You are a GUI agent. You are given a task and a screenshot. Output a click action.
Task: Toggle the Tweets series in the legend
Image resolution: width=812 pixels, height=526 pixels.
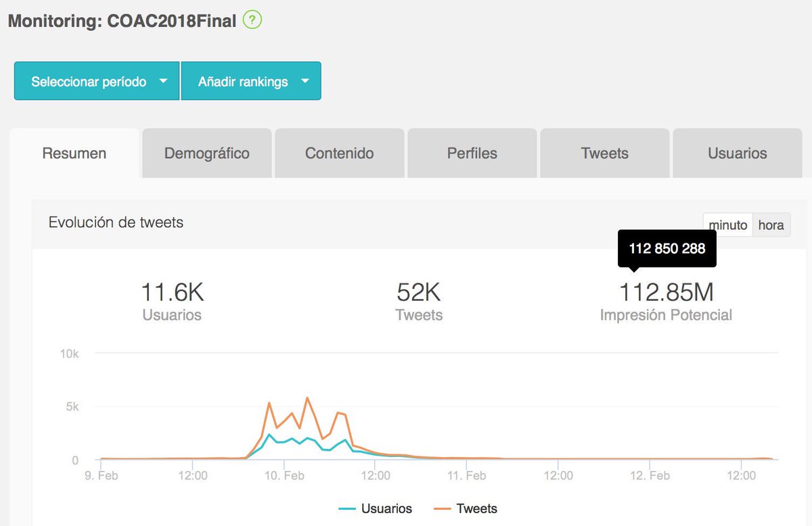[x=466, y=508]
